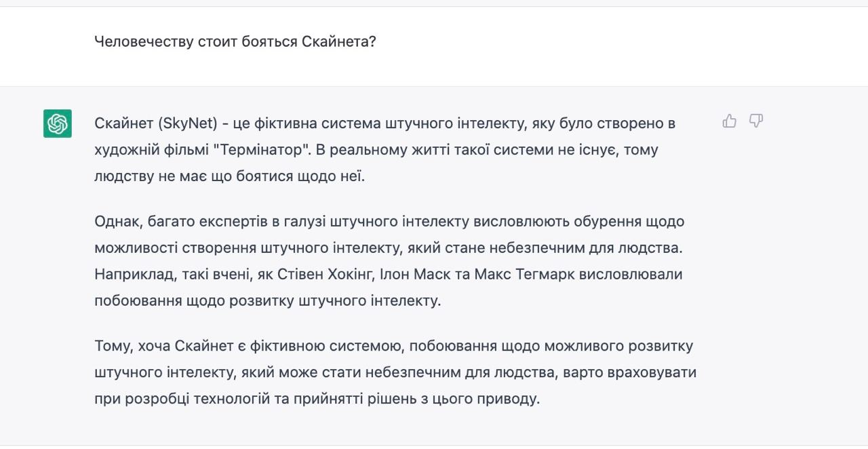The image size is (868, 449).
Task: Click the thumbs up icon
Action: pos(730,121)
